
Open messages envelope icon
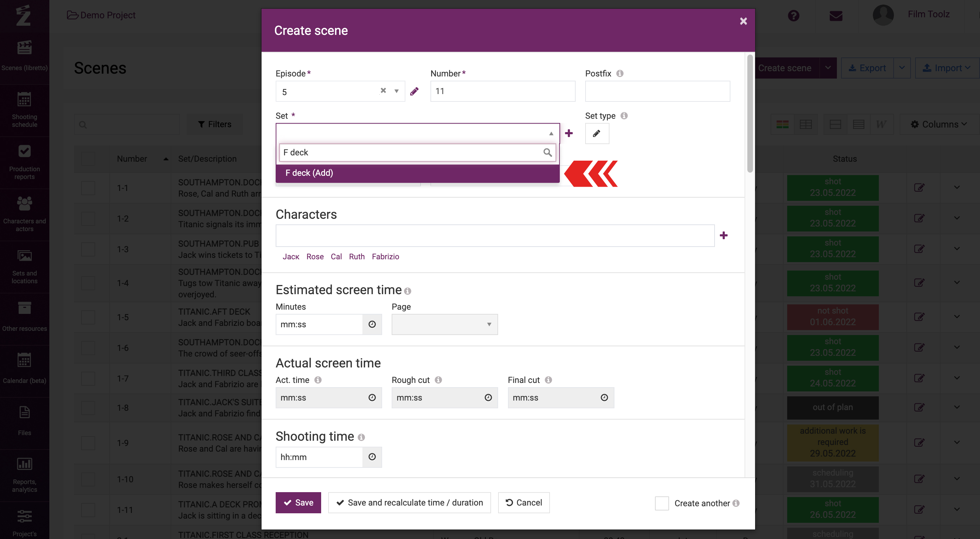click(836, 16)
